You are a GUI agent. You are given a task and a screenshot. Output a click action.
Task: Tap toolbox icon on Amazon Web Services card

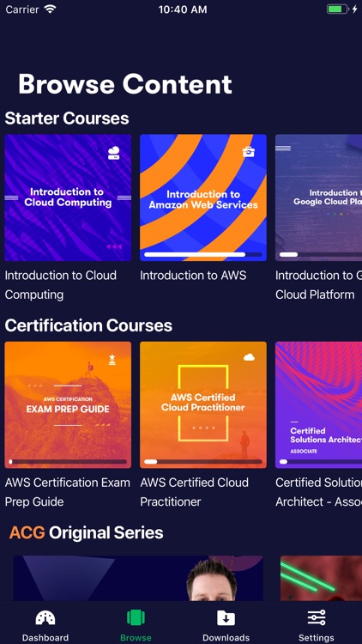[x=249, y=151]
